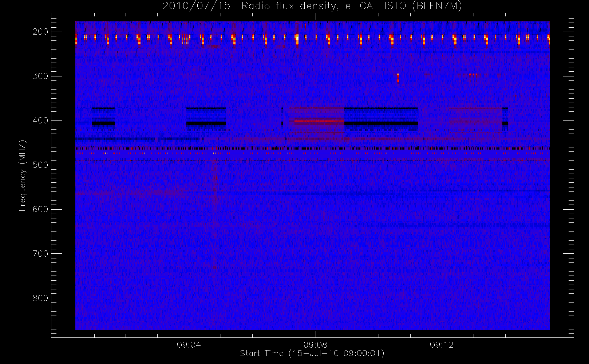Screen dimensions: 589x364
Task: Click the 700 frequency tick label
Action: pyautogui.click(x=40, y=254)
